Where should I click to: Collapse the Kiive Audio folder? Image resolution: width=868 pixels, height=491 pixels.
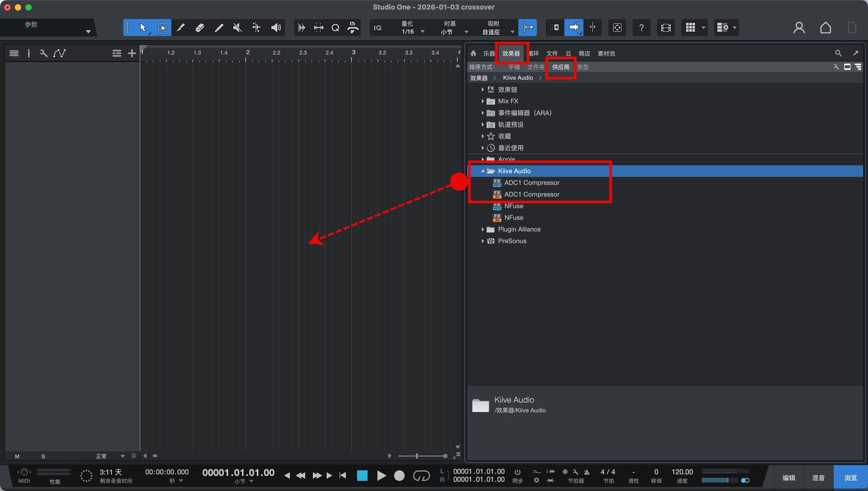(483, 171)
